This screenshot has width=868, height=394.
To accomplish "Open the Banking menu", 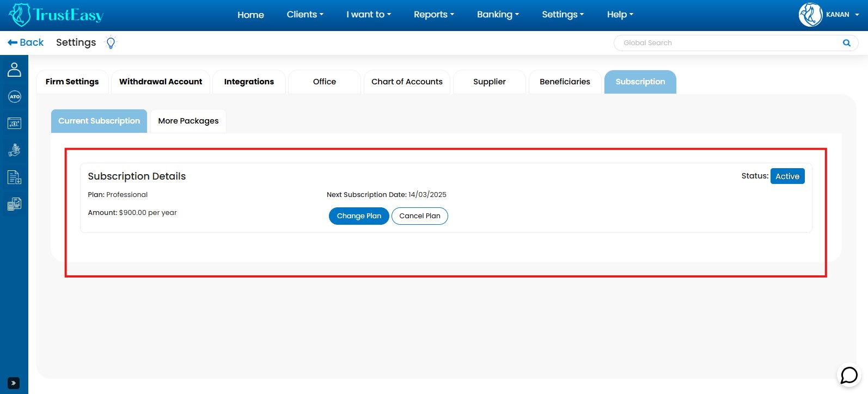I will pyautogui.click(x=498, y=15).
